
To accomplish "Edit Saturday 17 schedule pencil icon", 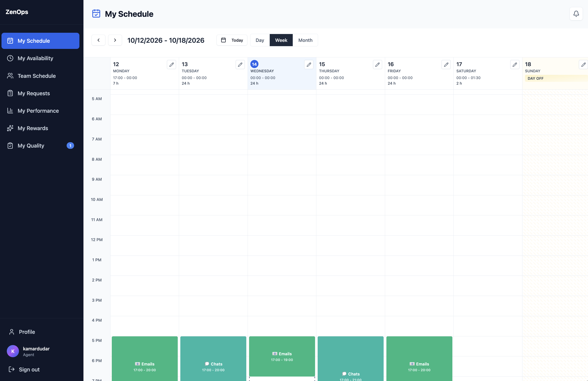I will point(515,64).
